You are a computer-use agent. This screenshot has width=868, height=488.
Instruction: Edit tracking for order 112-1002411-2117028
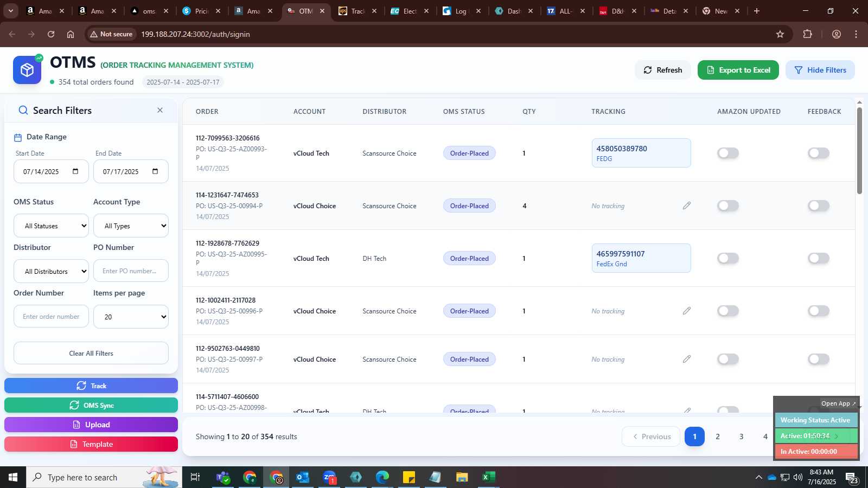click(x=687, y=311)
